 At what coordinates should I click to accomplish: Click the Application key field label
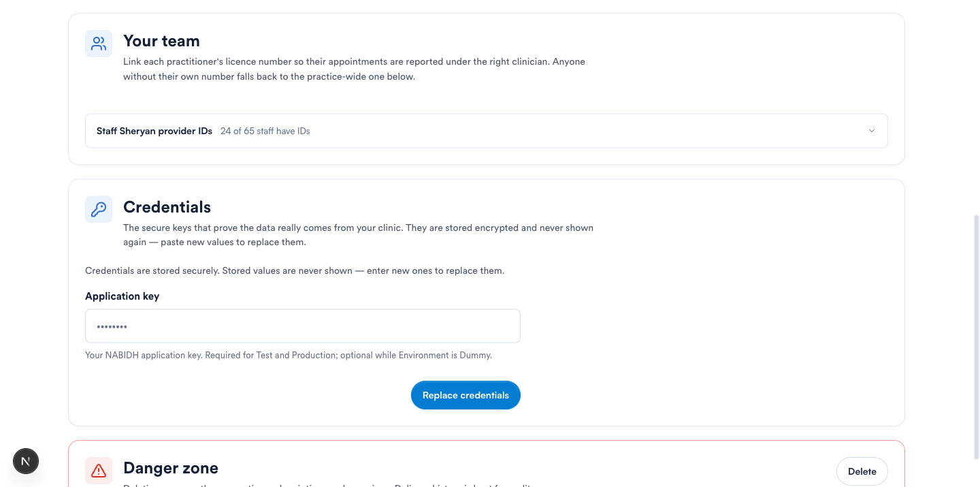122,296
